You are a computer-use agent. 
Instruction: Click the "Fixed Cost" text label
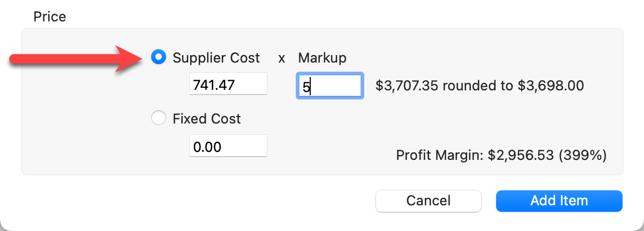207,118
